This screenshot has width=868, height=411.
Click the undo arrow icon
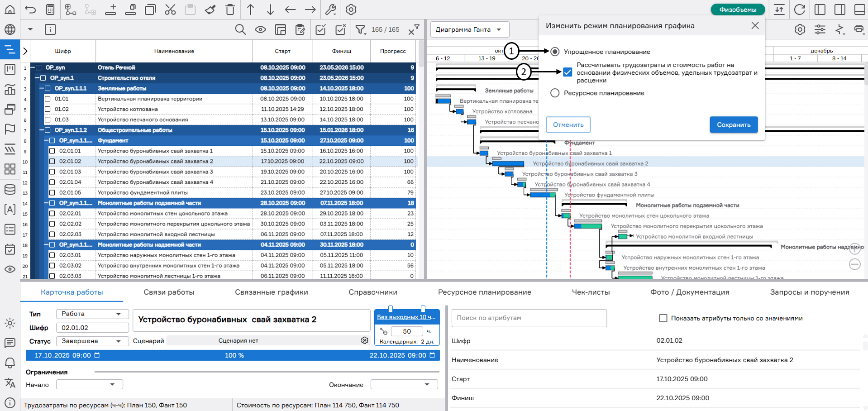[30, 10]
